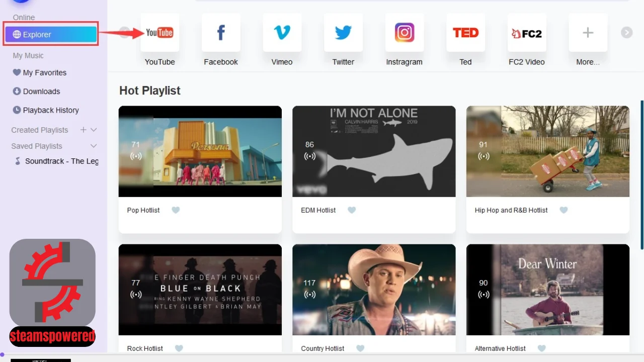Click the main content vertical scrollbar
Screen dimensions: 644x362
click(x=642, y=175)
